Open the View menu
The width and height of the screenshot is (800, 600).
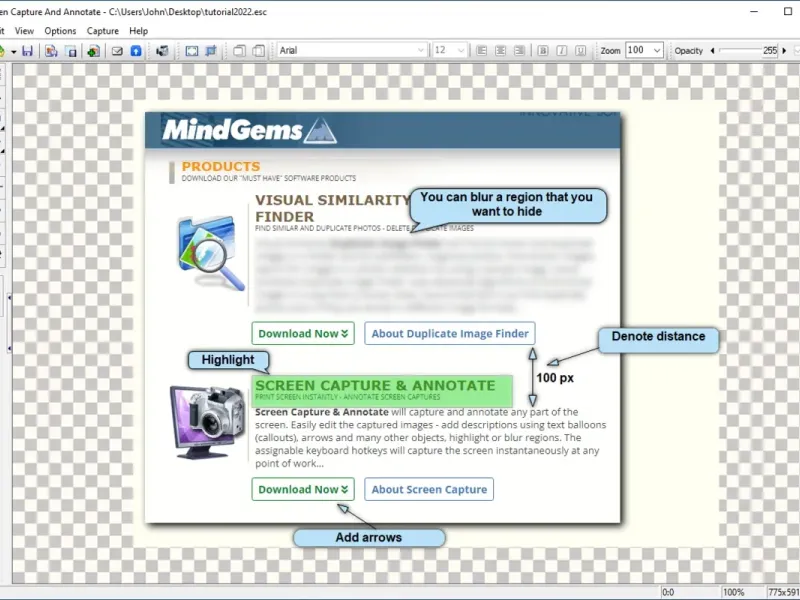pos(24,31)
